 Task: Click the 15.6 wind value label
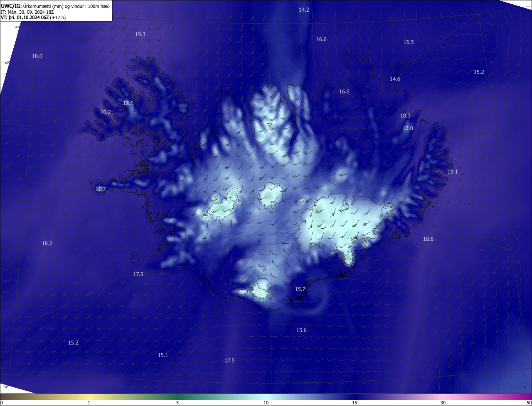301,330
